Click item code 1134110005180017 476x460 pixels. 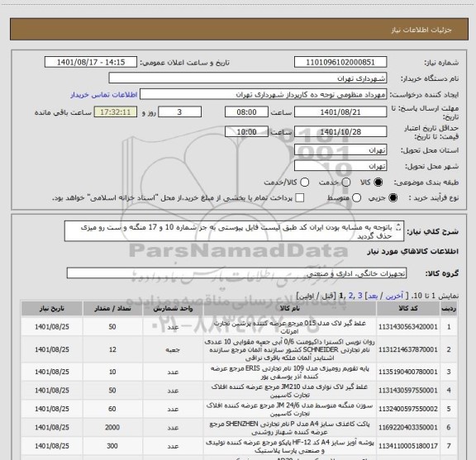pyautogui.click(x=408, y=446)
